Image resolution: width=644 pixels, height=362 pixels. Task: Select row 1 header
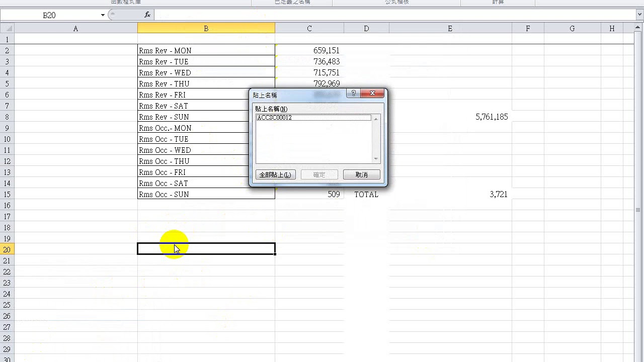click(7, 39)
